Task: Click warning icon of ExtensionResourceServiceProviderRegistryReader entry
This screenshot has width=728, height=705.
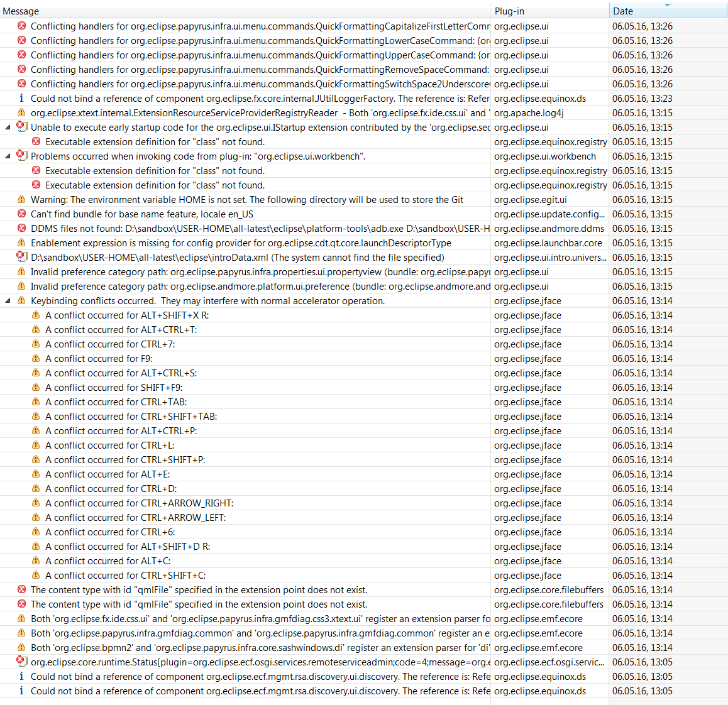Action: 21,112
